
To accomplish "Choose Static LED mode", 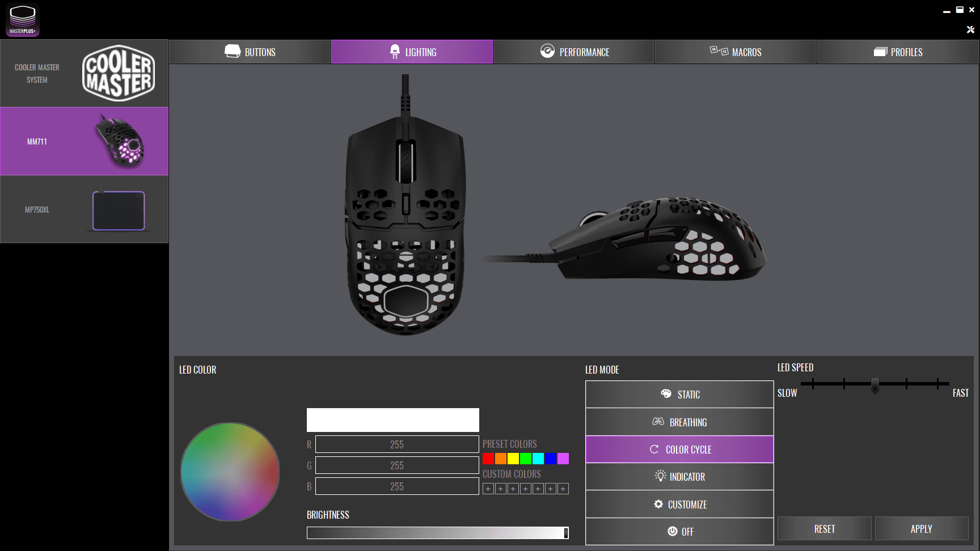I will [x=679, y=394].
